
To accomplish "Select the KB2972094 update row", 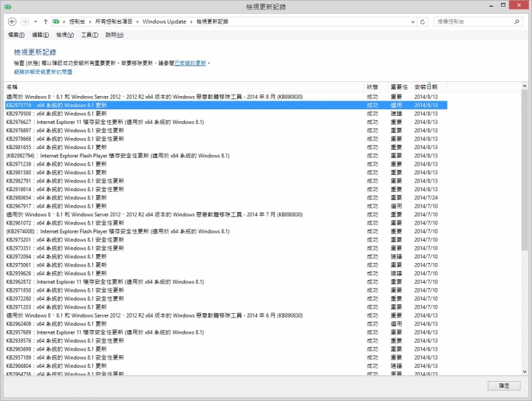I will pyautogui.click(x=226, y=256).
